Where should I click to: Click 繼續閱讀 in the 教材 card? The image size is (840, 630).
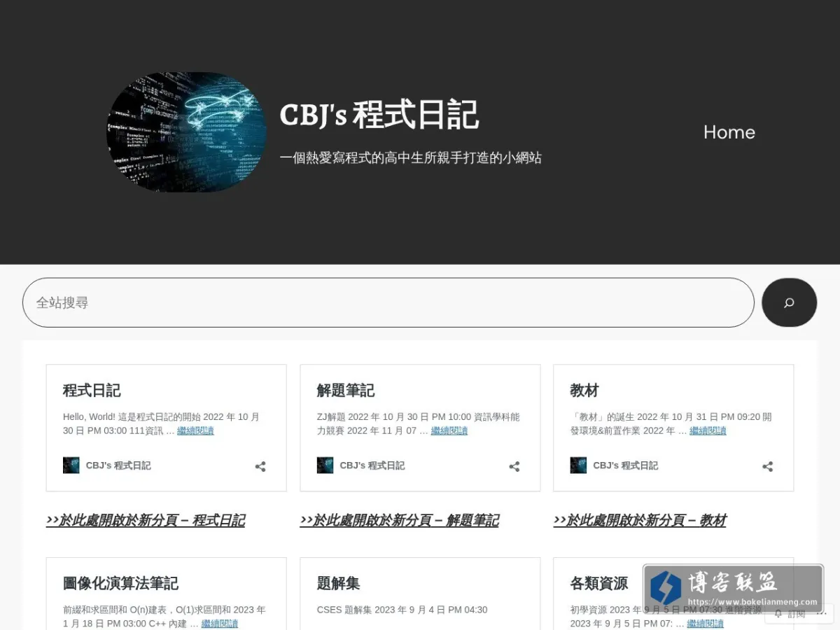[708, 430]
